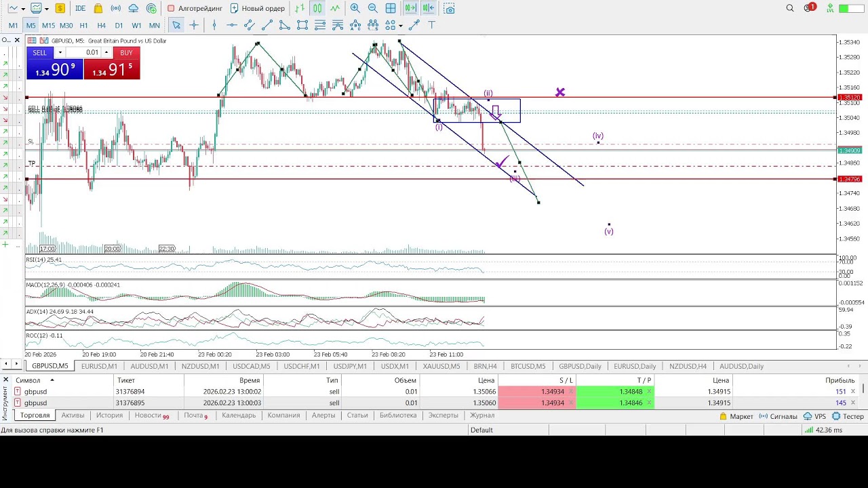
Task: Zoom in on the chart
Action: click(355, 8)
